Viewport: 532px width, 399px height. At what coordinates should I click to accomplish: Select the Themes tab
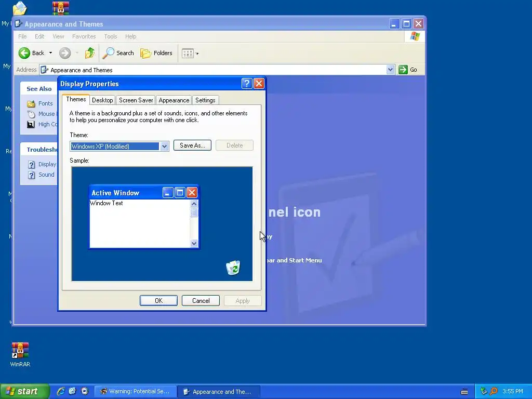tap(76, 99)
